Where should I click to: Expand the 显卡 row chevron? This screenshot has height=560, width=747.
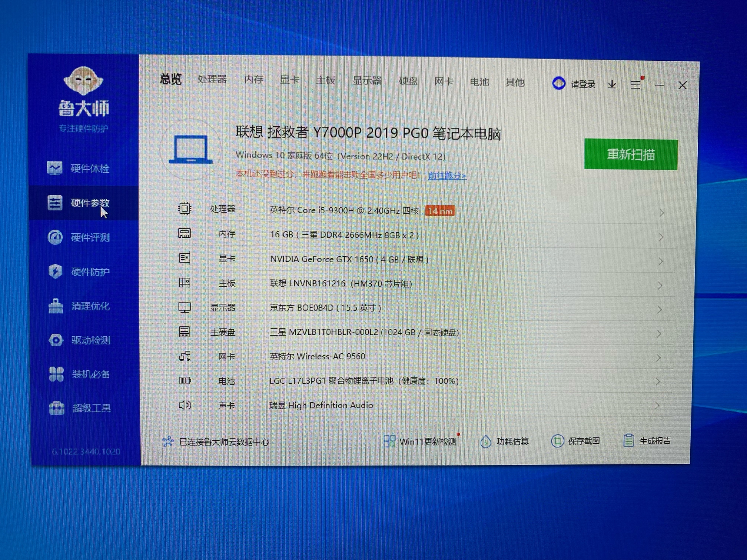tap(660, 261)
